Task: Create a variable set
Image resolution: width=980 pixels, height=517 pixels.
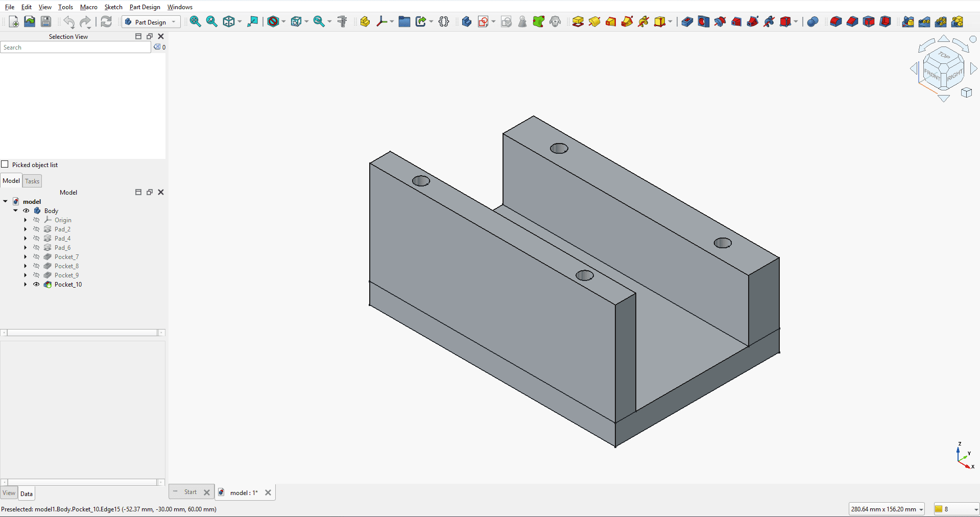Action: pyautogui.click(x=444, y=21)
